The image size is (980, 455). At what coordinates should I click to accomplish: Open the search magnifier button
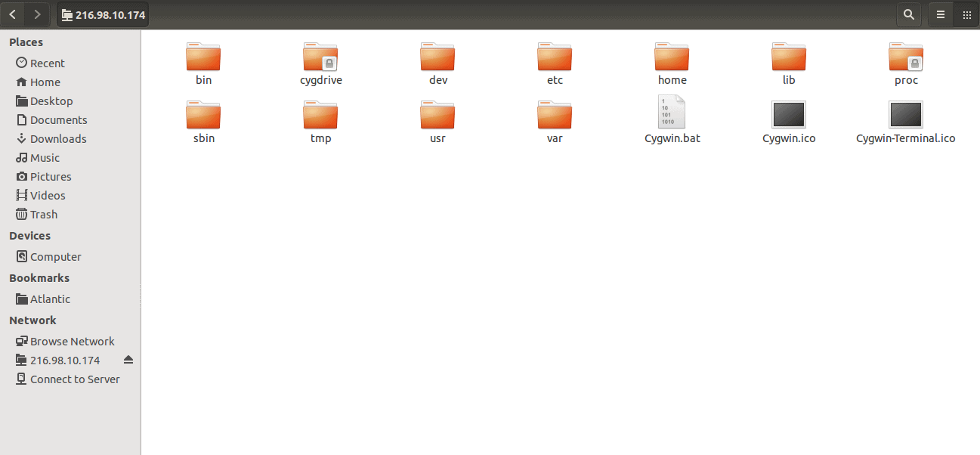pyautogui.click(x=909, y=14)
